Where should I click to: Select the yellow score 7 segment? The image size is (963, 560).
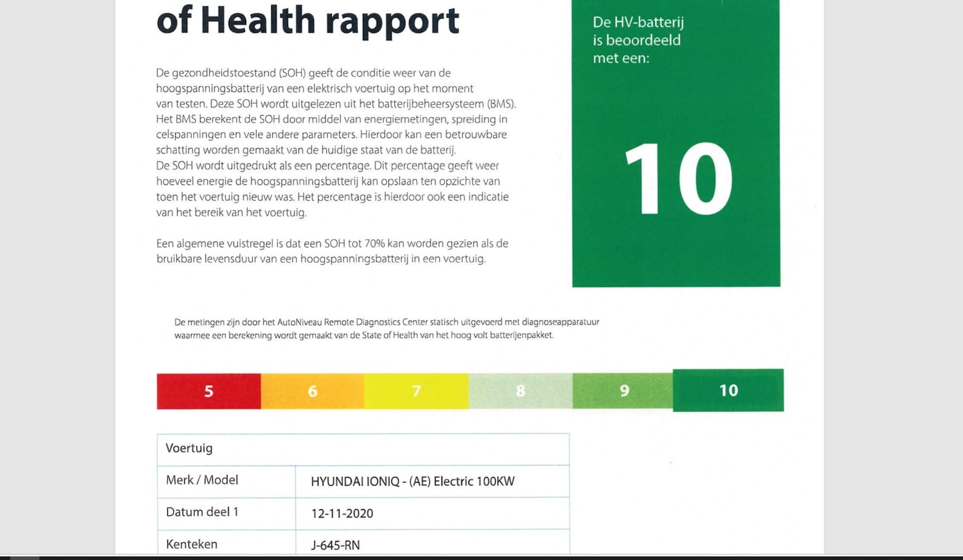coord(416,391)
